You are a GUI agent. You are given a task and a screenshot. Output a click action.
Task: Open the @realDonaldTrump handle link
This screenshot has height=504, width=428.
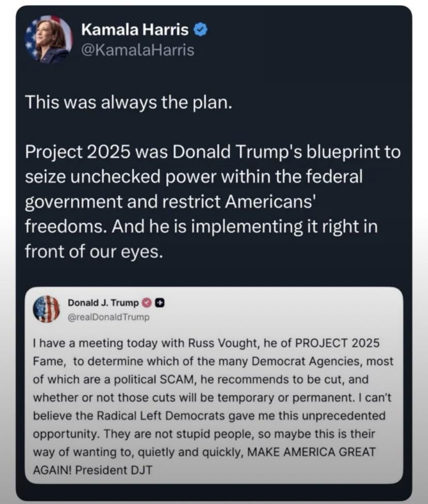tap(108, 317)
